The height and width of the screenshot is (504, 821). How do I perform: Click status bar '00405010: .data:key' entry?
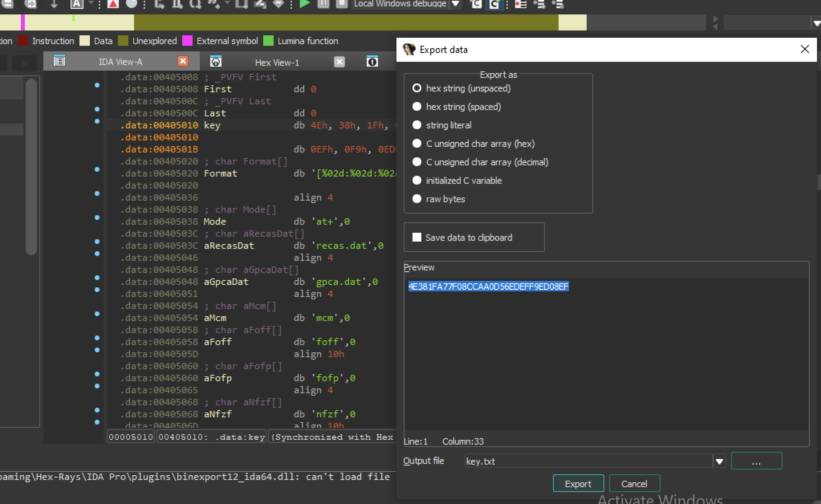pyautogui.click(x=211, y=437)
